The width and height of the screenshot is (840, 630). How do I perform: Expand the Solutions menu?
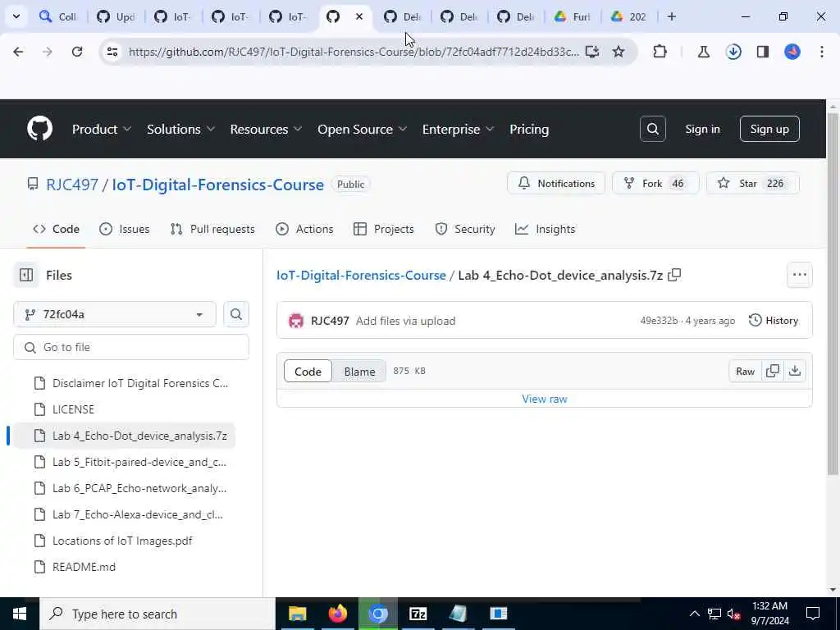coord(180,129)
